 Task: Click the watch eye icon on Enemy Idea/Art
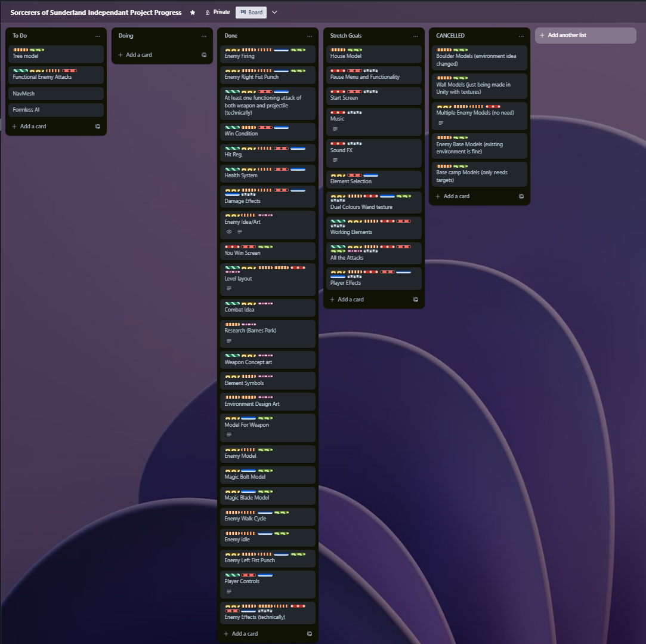[x=229, y=232]
